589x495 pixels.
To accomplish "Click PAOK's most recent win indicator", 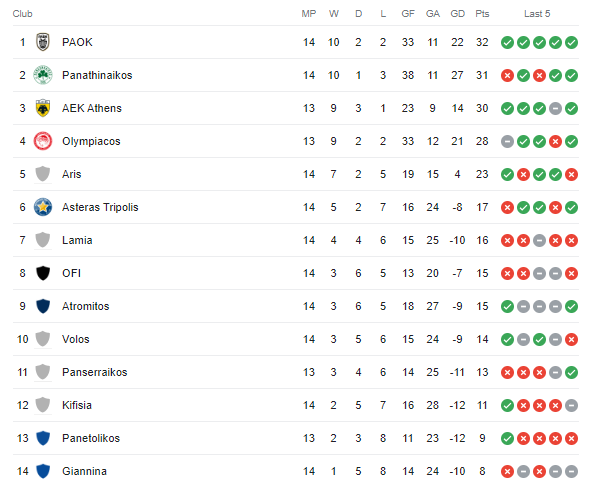I will [x=571, y=42].
